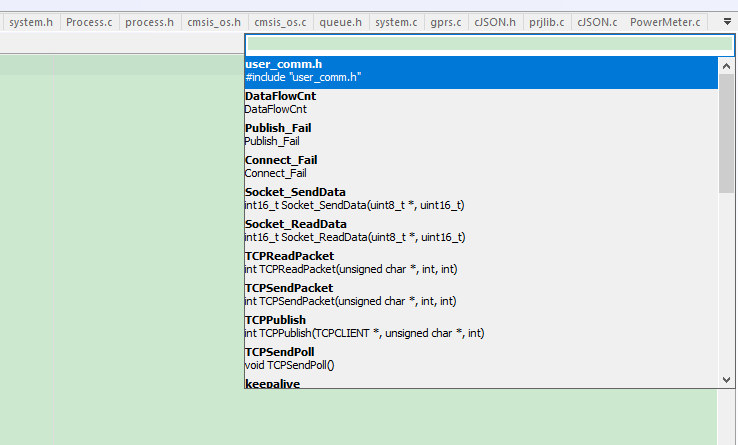Click the symbol list scroll-down arrow

[x=726, y=380]
